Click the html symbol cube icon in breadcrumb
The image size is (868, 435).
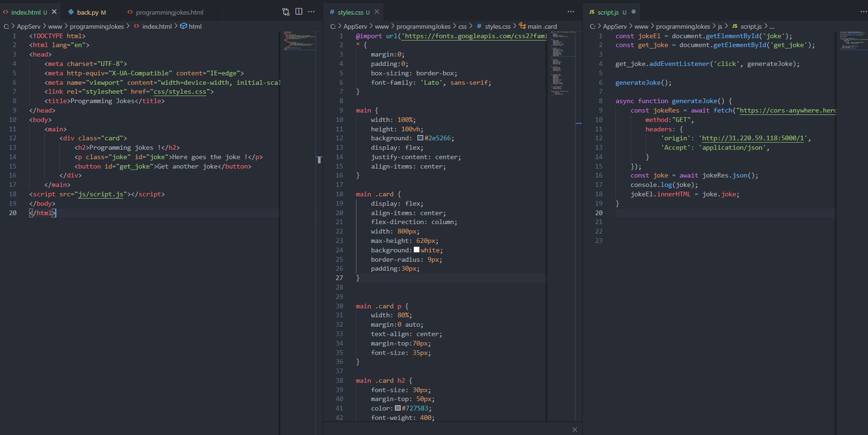[183, 26]
